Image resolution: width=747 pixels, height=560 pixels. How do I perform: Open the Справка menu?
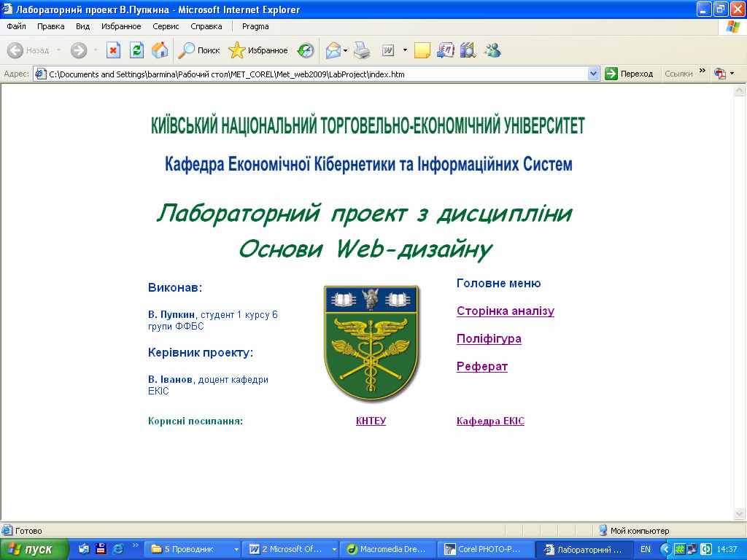[206, 26]
